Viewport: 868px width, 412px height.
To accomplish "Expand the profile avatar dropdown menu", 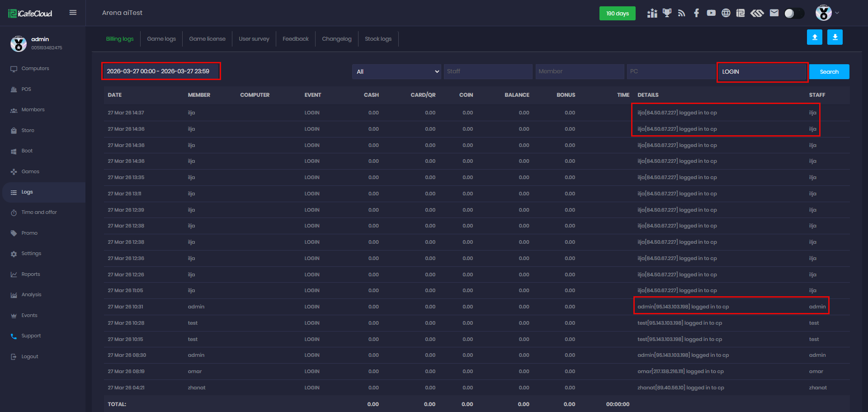I will click(827, 13).
